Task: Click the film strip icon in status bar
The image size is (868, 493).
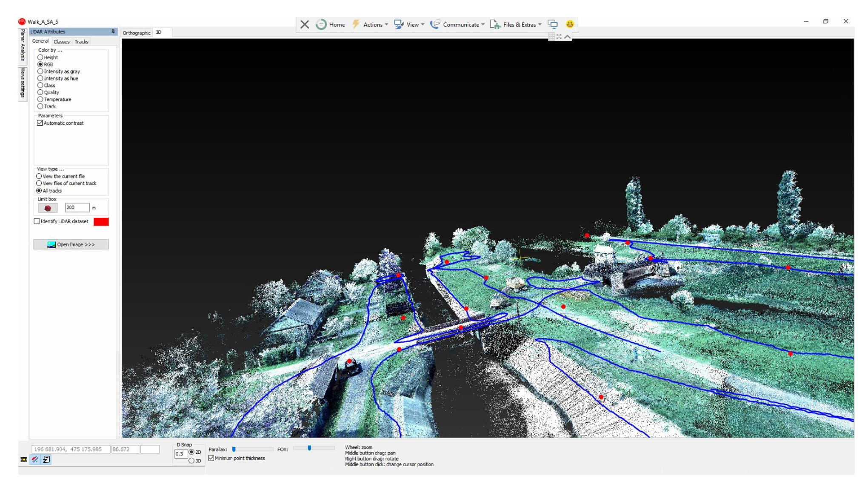Action: click(x=24, y=459)
